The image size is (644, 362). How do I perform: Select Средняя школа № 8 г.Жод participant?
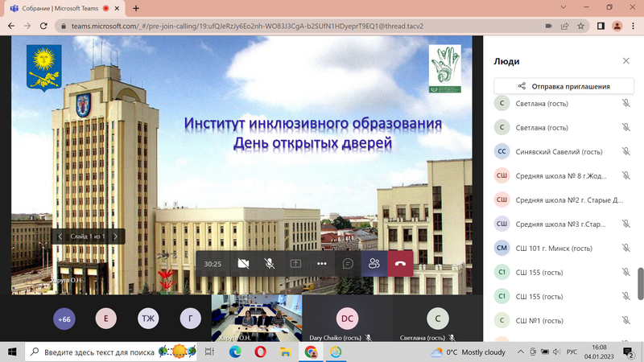(563, 176)
